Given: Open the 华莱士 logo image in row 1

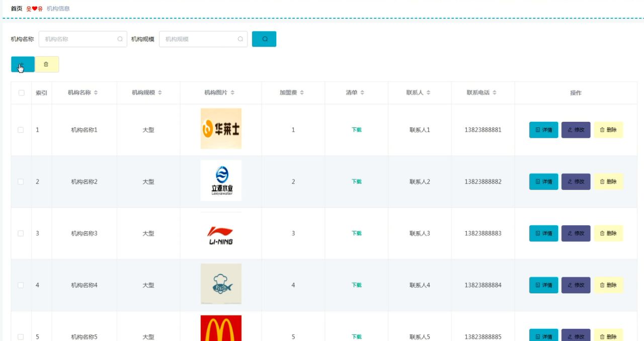Looking at the screenshot, I should click(221, 129).
